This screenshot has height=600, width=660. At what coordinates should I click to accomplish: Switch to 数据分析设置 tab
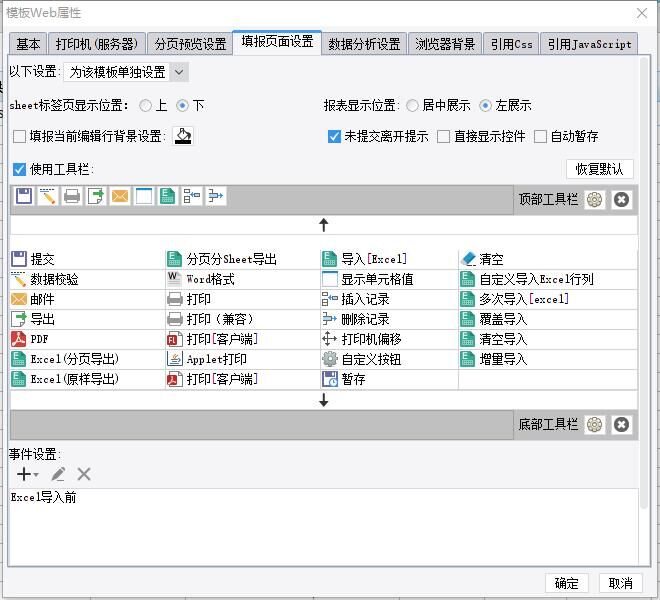(364, 44)
